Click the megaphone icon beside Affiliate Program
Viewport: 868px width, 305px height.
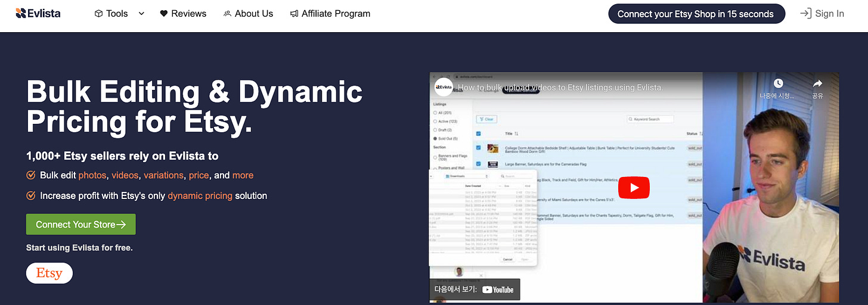(294, 14)
